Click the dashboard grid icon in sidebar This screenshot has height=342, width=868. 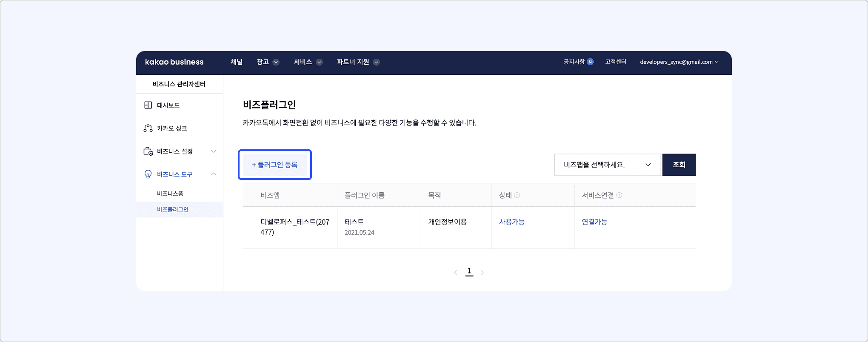point(148,105)
